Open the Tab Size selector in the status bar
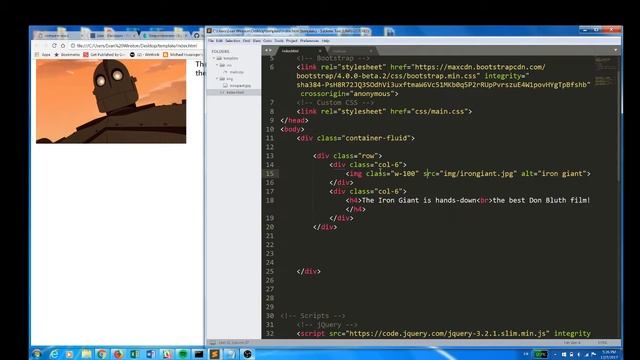640x360 pixels. click(572, 343)
